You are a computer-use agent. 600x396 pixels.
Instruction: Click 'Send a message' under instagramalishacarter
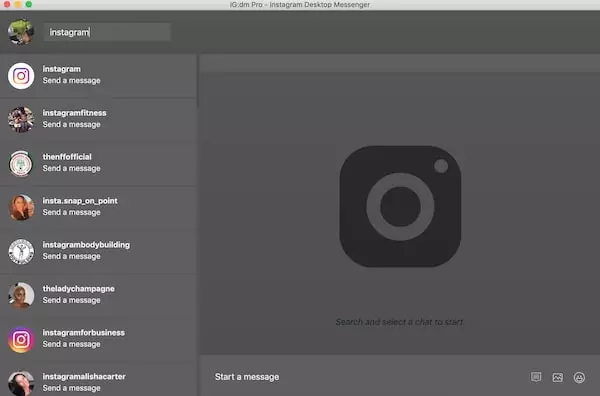coord(72,388)
